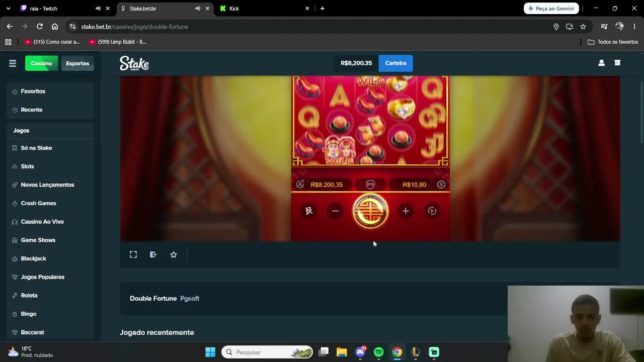Open the Carteira wallet

tap(395, 63)
